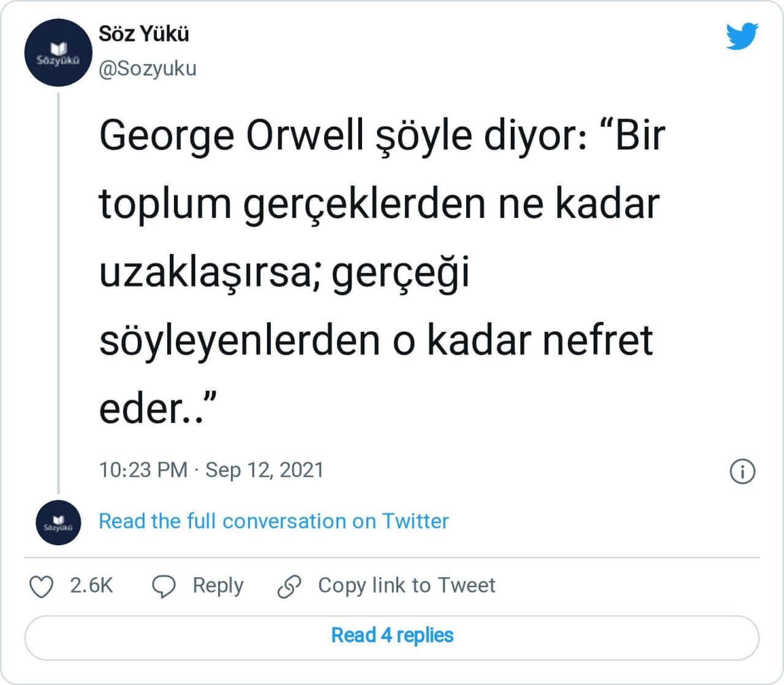The width and height of the screenshot is (784, 685).
Task: Click the chain link copy icon
Action: [x=289, y=586]
